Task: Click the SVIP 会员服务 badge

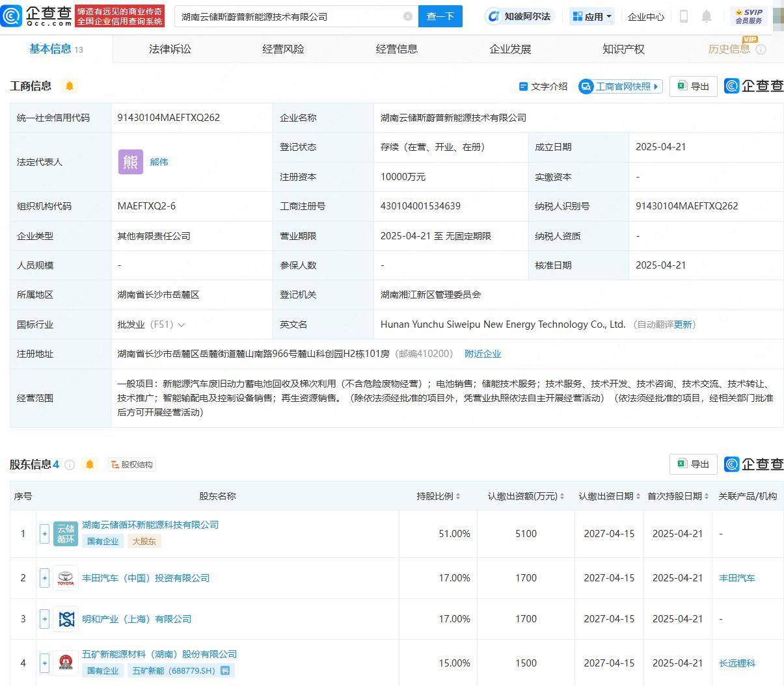Action: [x=748, y=16]
